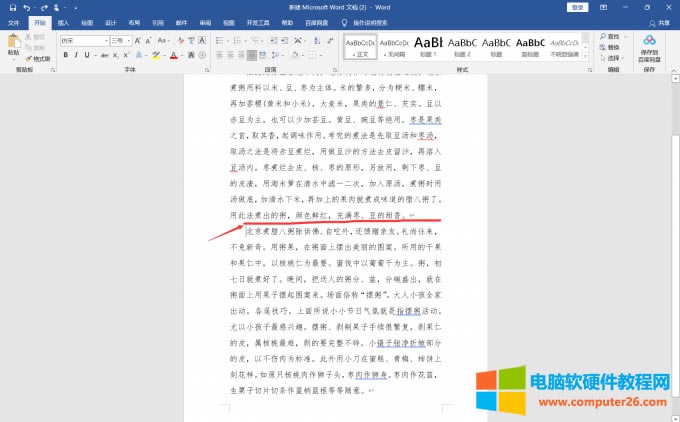Open the font size 三号 dropdown

point(129,41)
